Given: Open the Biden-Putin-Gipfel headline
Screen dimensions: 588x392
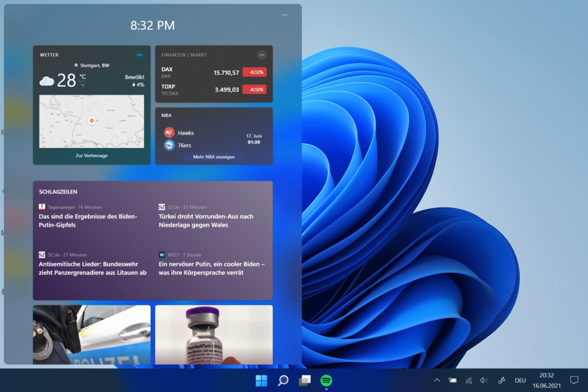Looking at the screenshot, I should (89, 220).
